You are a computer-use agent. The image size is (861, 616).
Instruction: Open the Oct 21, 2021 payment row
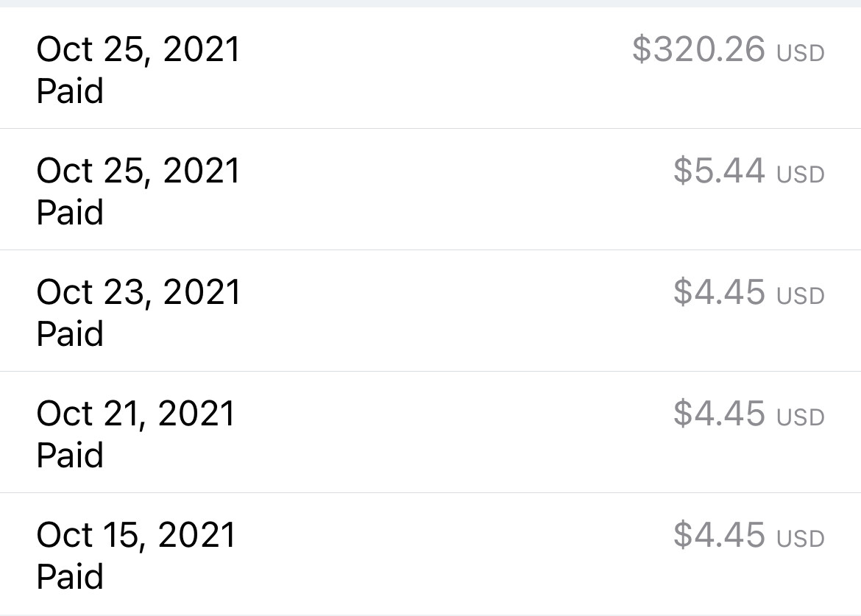pos(431,432)
